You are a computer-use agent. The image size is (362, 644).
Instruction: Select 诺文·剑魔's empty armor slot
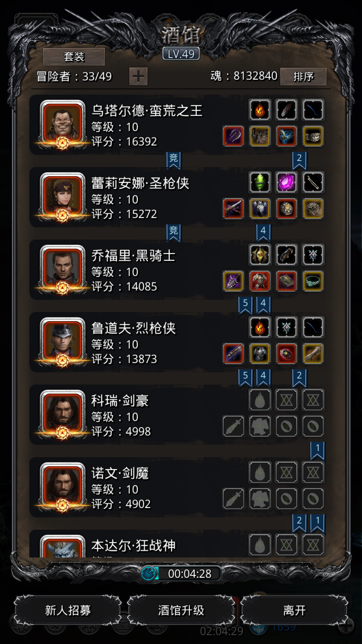coord(260,498)
